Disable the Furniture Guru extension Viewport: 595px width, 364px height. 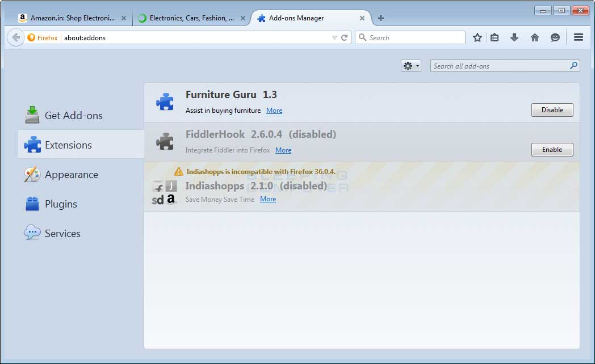(552, 110)
